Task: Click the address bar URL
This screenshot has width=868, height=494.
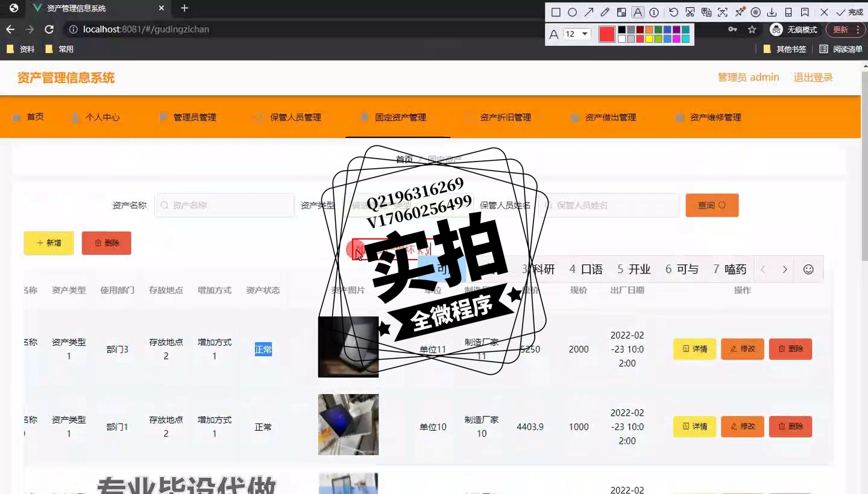Action: click(x=146, y=29)
